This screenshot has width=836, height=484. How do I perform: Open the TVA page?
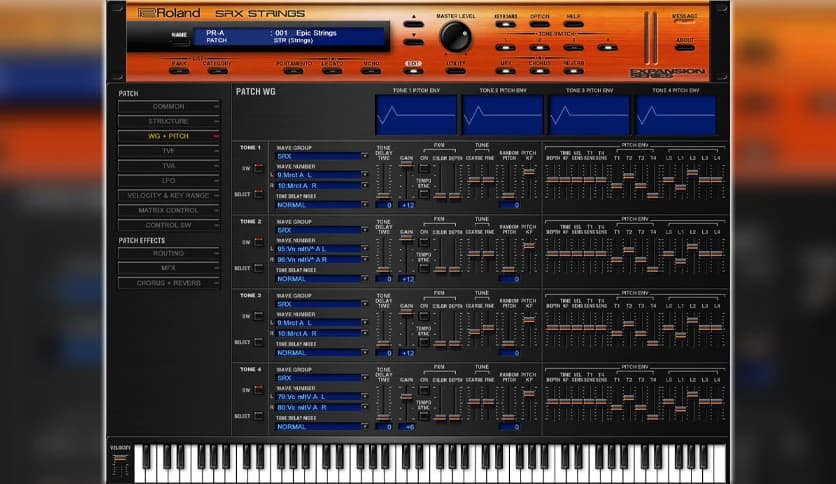coord(168,166)
